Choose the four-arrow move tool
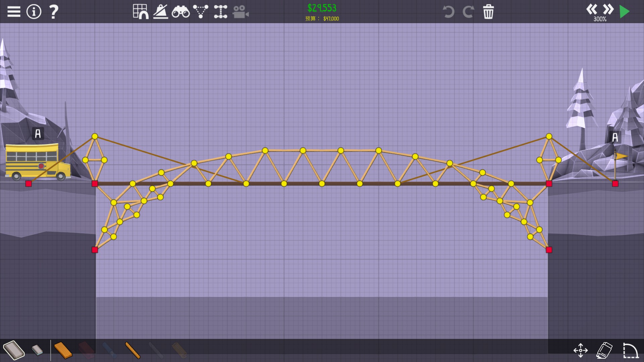Image resolution: width=644 pixels, height=362 pixels. click(x=580, y=350)
